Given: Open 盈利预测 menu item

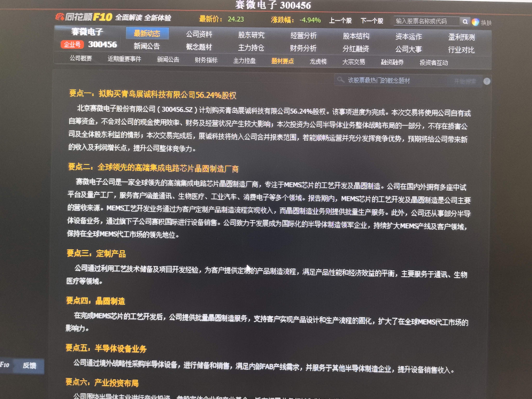Looking at the screenshot, I should click(461, 37).
